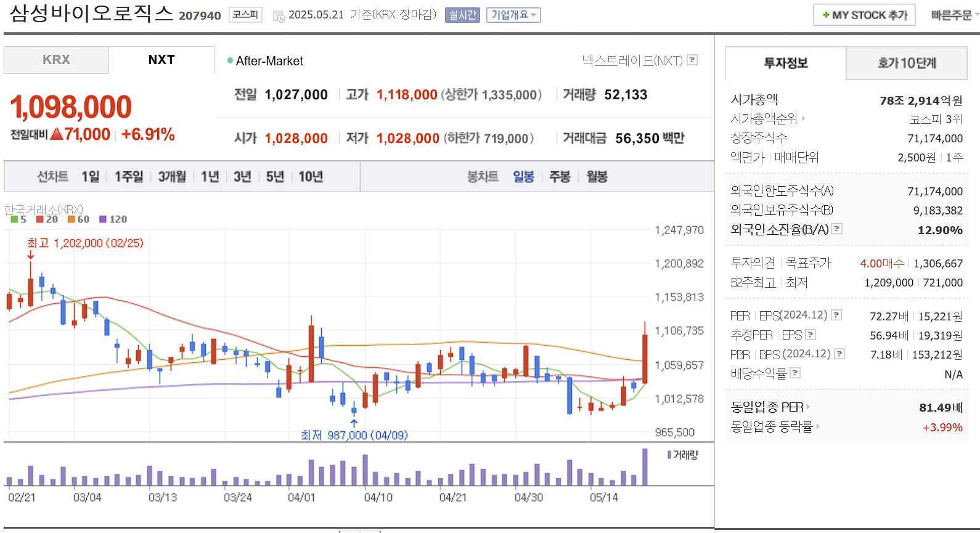Show the 10년 line chart

pyautogui.click(x=311, y=177)
